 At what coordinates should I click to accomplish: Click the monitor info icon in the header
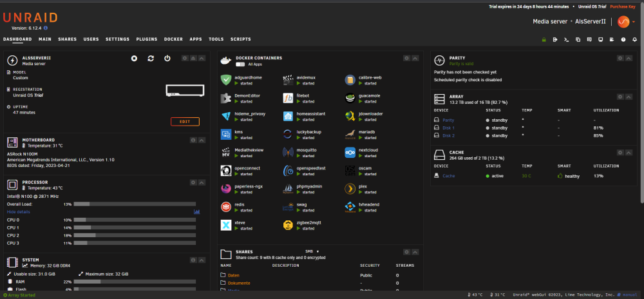(600, 40)
